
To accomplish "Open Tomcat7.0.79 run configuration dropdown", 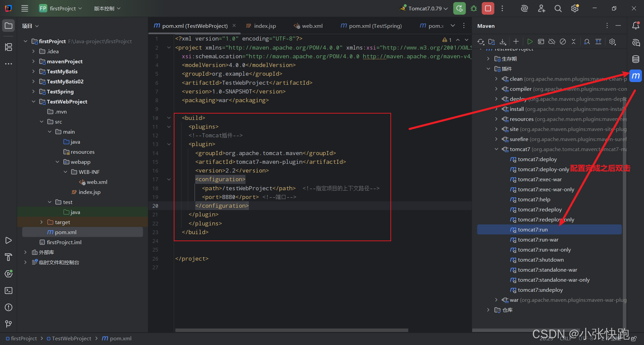I will click(424, 8).
